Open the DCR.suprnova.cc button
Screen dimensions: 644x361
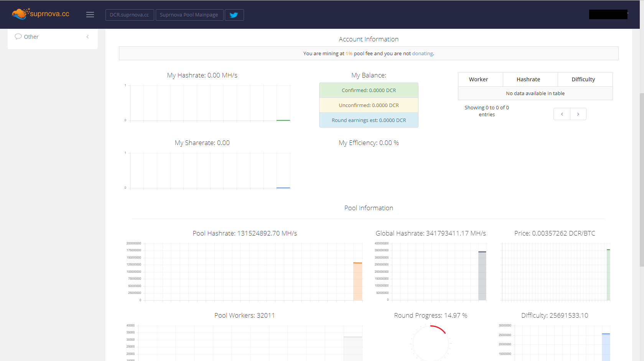click(x=129, y=15)
